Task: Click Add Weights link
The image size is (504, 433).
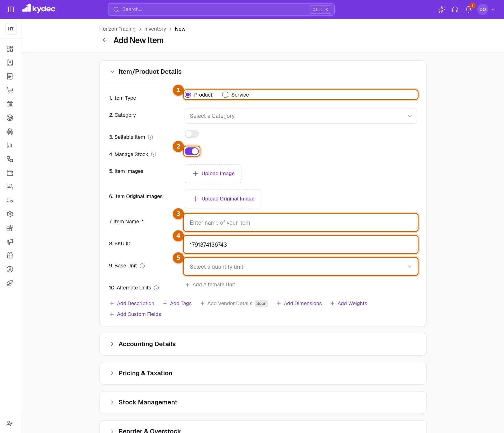Action: (349, 303)
